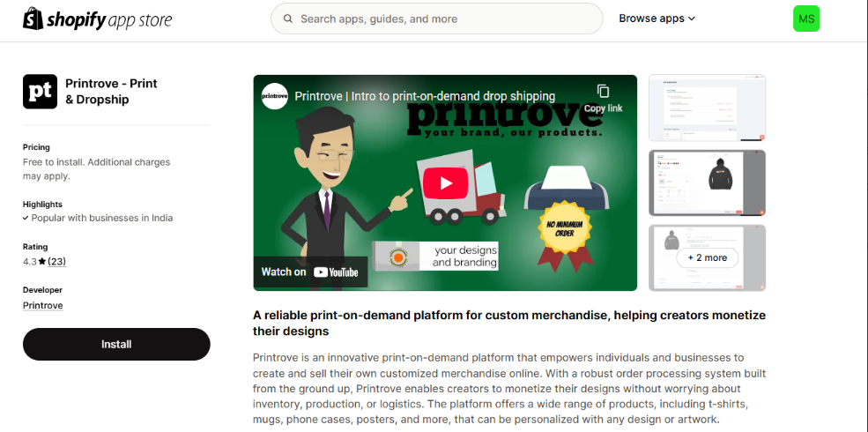Click the Browse apps chevron arrow
Screen dimensions: 868x432
click(692, 19)
